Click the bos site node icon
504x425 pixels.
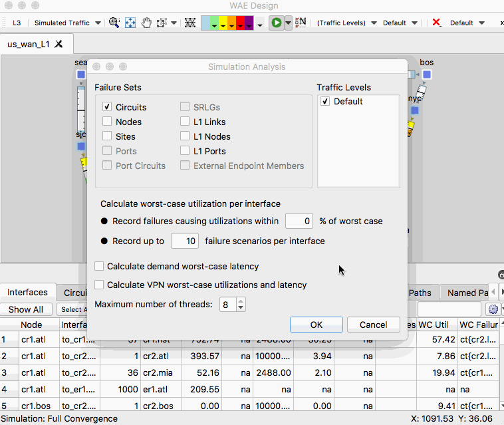(427, 74)
